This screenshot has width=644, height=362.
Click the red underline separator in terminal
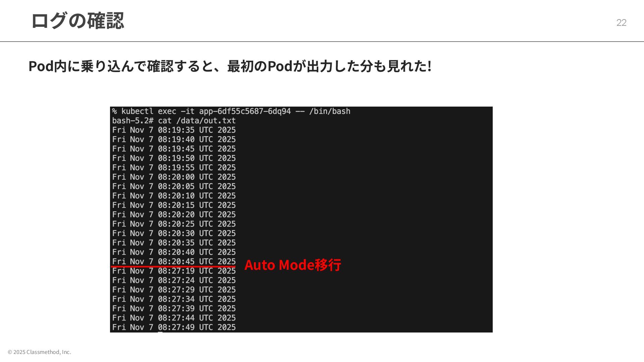tap(173, 267)
